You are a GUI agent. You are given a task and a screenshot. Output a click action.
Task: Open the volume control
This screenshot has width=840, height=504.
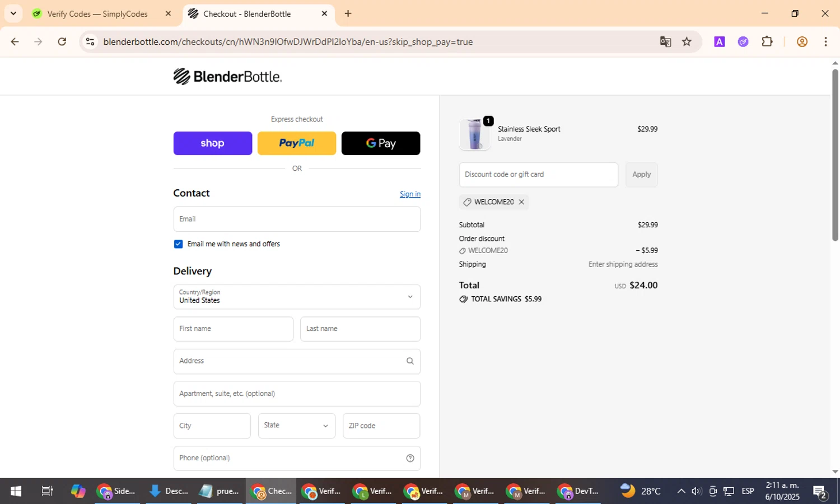tap(697, 491)
